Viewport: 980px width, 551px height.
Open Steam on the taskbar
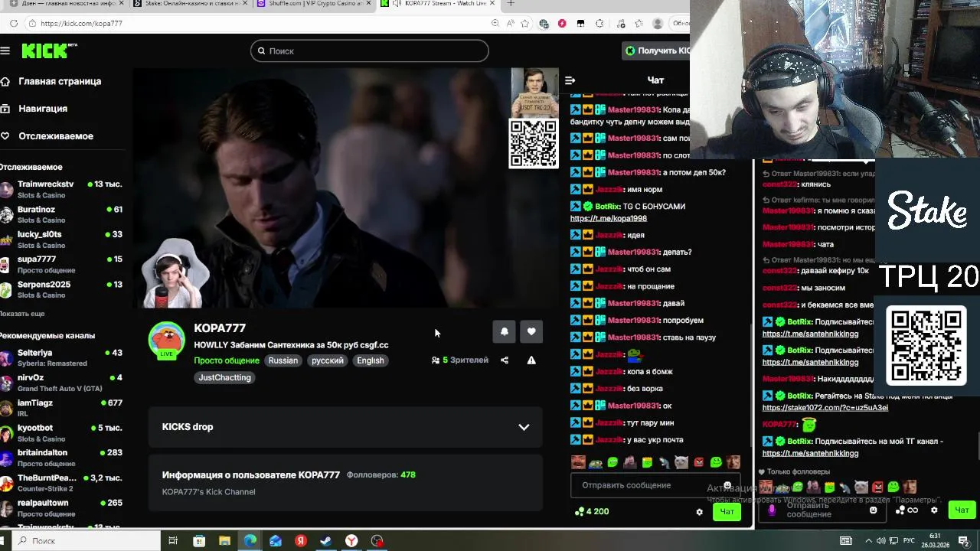325,541
